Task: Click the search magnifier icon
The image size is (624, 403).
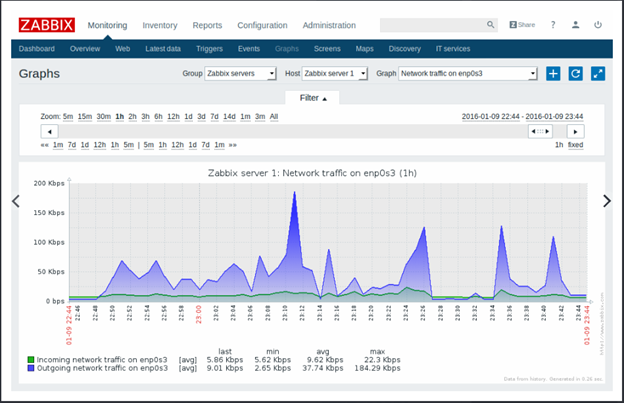Action: 490,25
